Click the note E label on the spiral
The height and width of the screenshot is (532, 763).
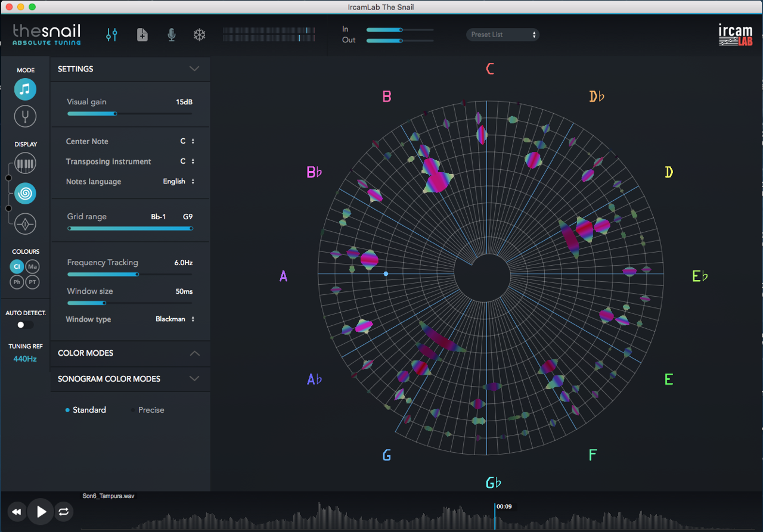[669, 379]
